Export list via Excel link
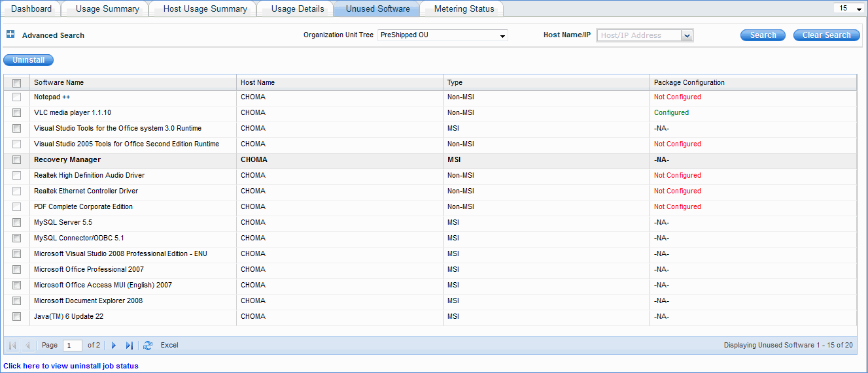This screenshot has height=373, width=868. click(169, 345)
